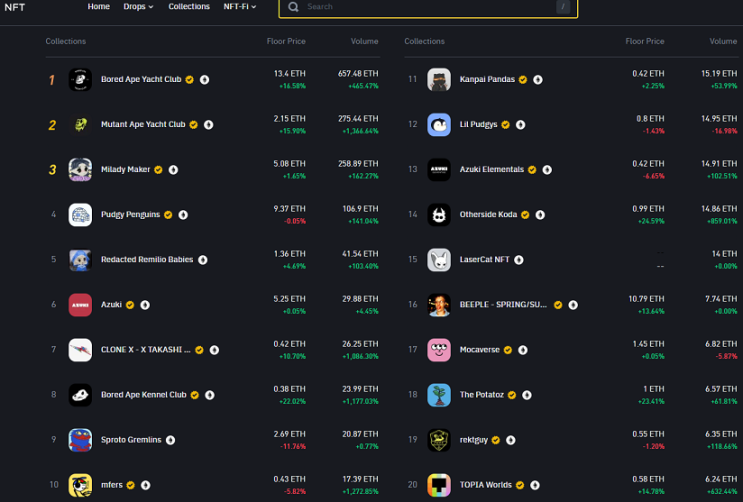
Task: Click the right Floor Price column header
Action: coord(645,41)
